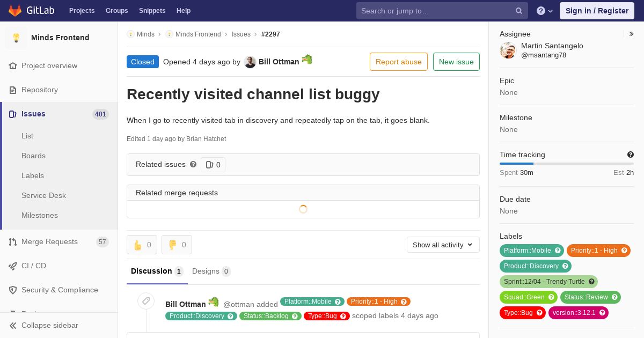The width and height of the screenshot is (644, 338).
Task: Click the CI / CD rocket icon
Action: [13, 266]
